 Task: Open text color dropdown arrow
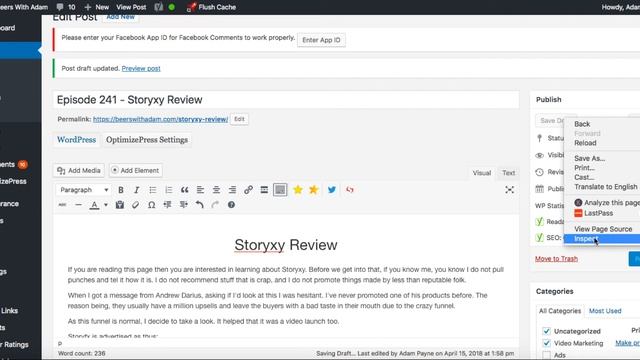pos(106,205)
